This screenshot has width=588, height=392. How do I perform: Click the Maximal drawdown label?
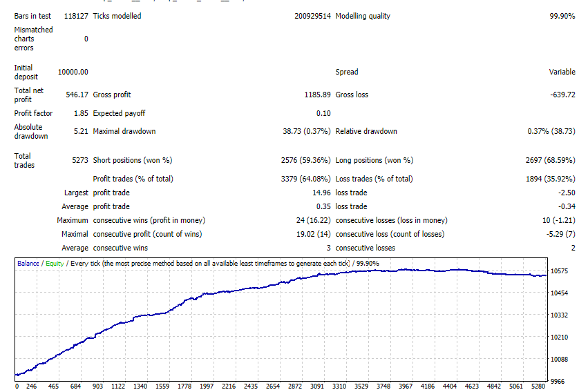click(124, 131)
